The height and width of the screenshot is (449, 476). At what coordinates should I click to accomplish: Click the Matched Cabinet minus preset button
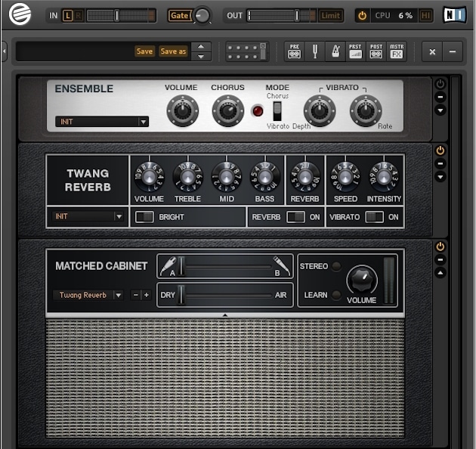pyautogui.click(x=136, y=295)
